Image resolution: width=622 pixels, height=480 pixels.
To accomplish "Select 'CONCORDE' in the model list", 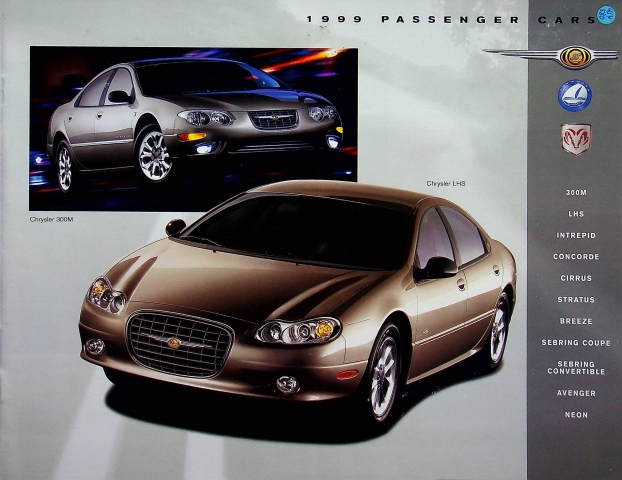I will click(576, 257).
